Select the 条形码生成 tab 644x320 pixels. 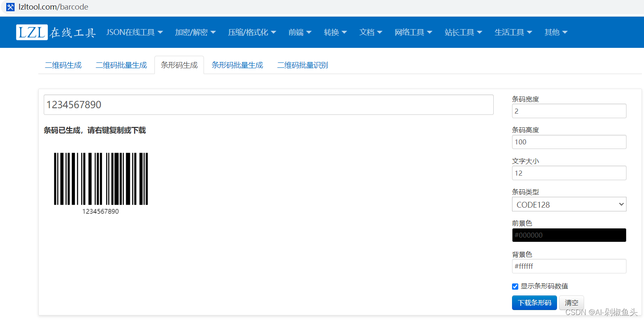179,65
